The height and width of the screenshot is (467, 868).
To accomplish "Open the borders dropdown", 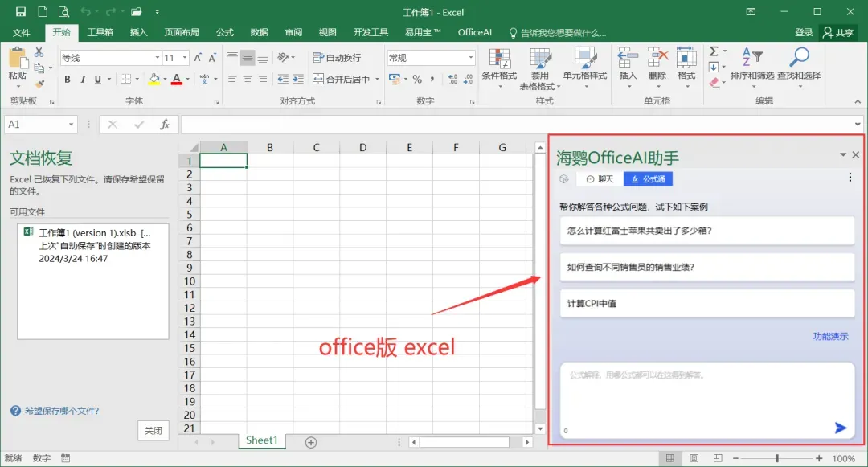I will [x=137, y=79].
